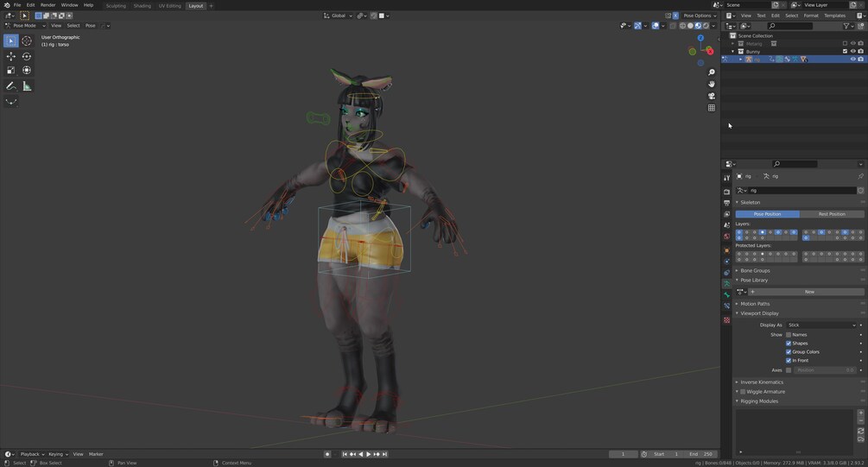Activate the Move tool
Screen dimensions: 868x467
click(10, 56)
